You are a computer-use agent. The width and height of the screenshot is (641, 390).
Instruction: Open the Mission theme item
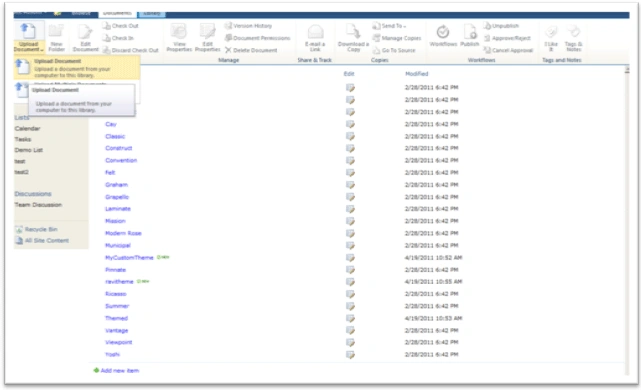pos(115,222)
